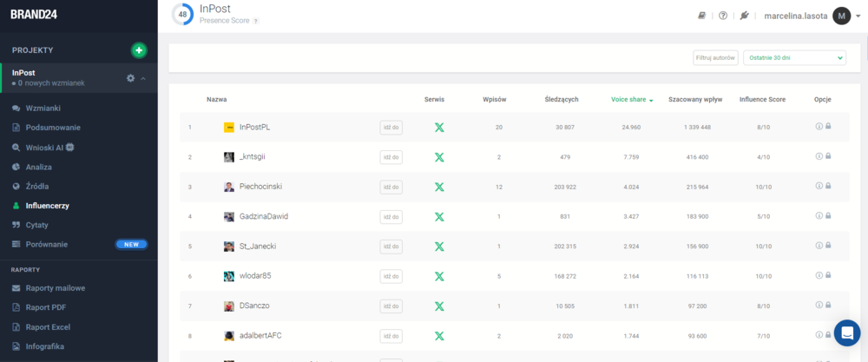Click idź do for Piechocinski
This screenshot has width=868, height=362.
tap(391, 188)
